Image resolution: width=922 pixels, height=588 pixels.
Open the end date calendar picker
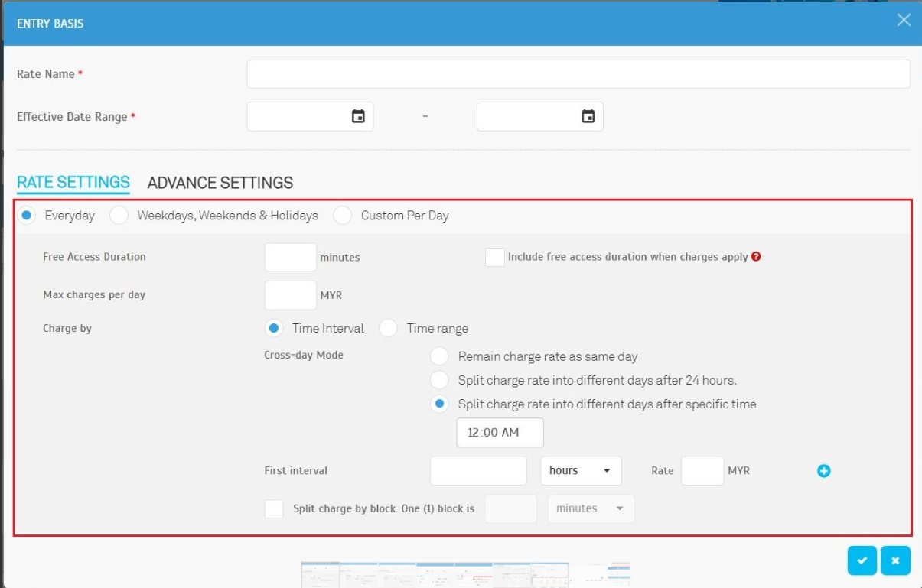point(588,117)
